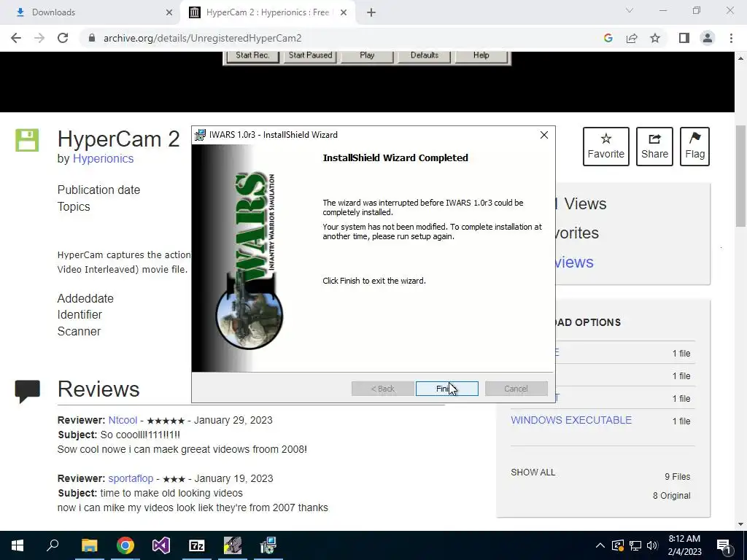Click the Share button on archive page

tap(654, 146)
